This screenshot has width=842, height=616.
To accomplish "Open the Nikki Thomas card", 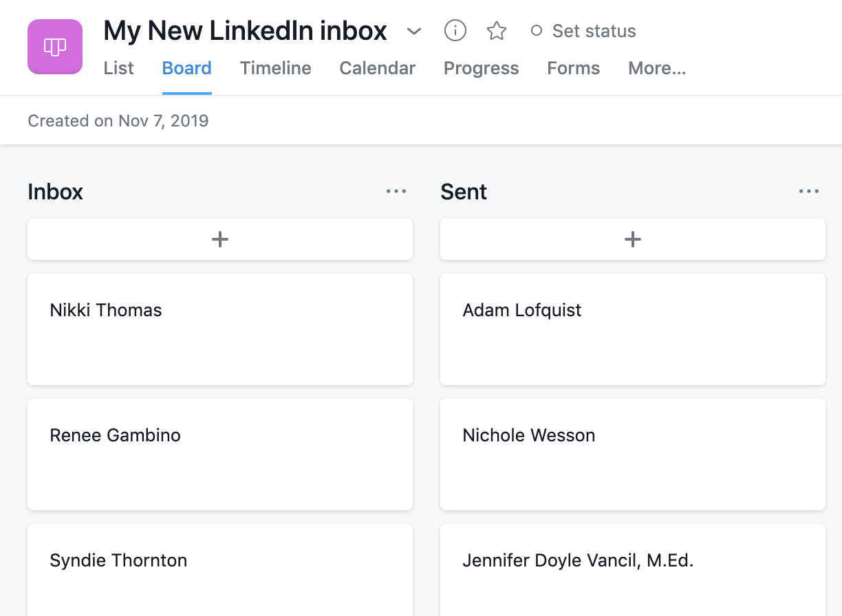I will click(220, 329).
